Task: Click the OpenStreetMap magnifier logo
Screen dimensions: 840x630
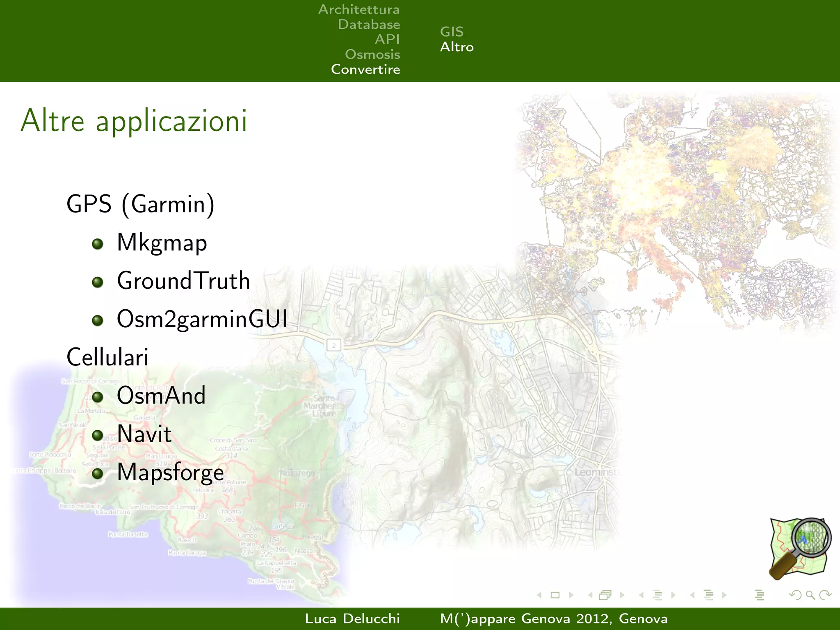Action: coord(800,549)
